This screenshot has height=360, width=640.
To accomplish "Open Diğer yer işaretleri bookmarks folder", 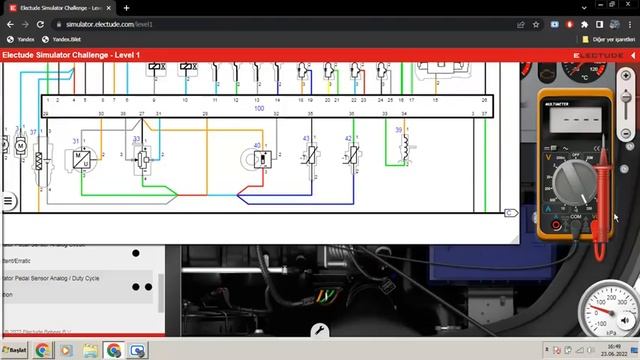I will (609, 40).
